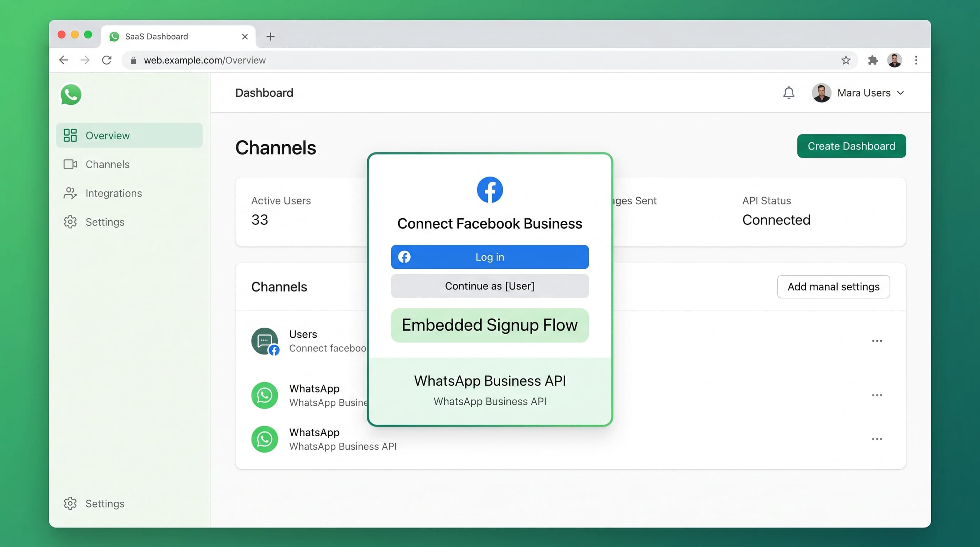This screenshot has width=980, height=547.
Task: Click the second WhatsApp channel icon
Action: point(264,439)
